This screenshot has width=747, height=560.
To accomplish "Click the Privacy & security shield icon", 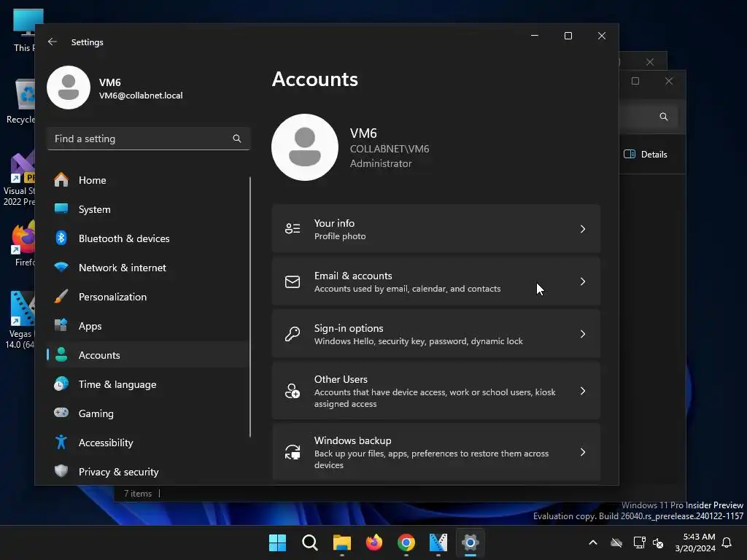I will point(61,472).
